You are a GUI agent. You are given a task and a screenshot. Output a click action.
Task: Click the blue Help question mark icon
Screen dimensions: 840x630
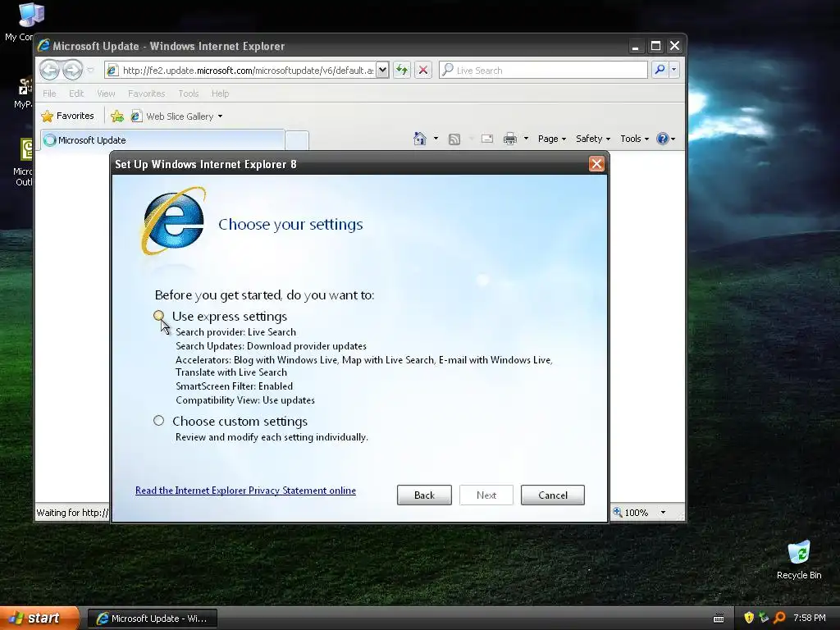pos(663,139)
